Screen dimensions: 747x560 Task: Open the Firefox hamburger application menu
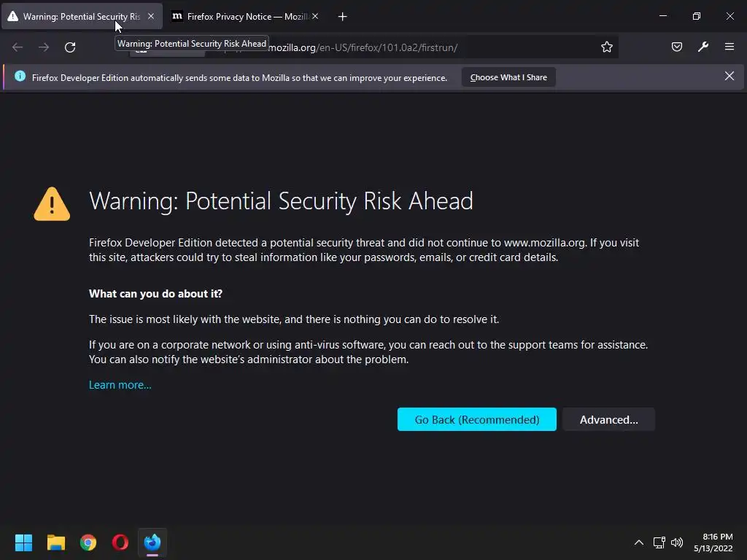click(x=729, y=47)
